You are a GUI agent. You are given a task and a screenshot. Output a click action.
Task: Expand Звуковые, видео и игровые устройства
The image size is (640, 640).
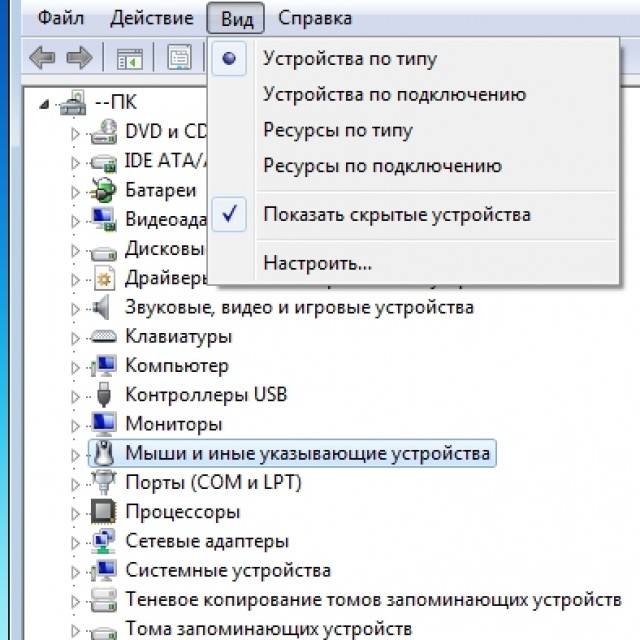(x=75, y=309)
